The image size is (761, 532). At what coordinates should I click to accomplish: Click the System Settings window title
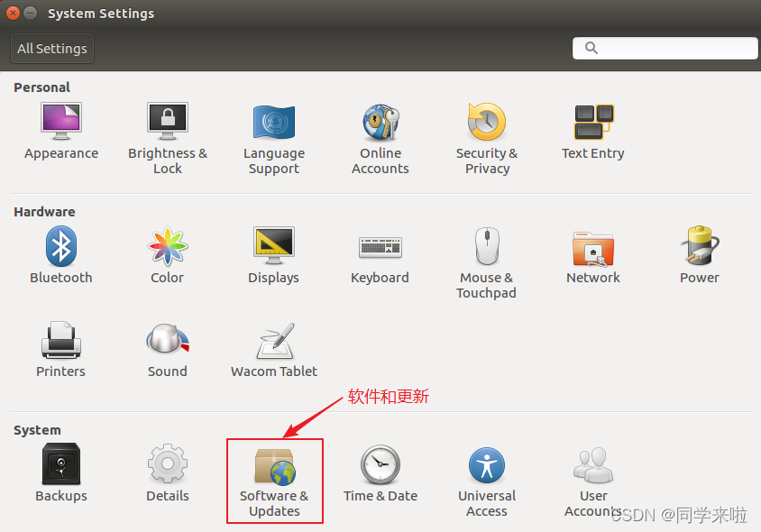pos(101,14)
